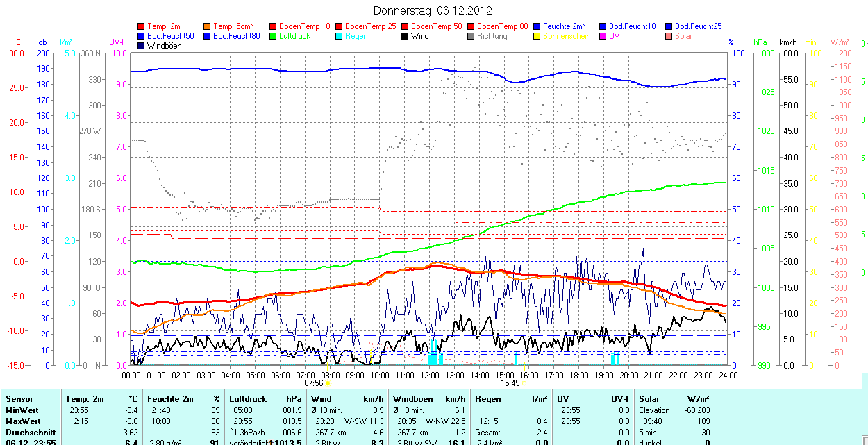Image resolution: width=868 pixels, height=445 pixels.
Task: Select the black Wind legend square
Action: (406, 36)
